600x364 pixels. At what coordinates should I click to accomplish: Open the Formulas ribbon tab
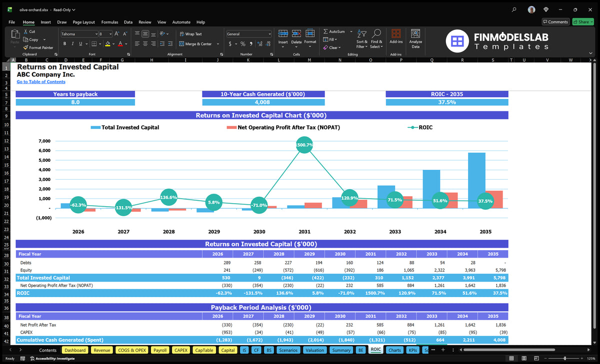109,22
